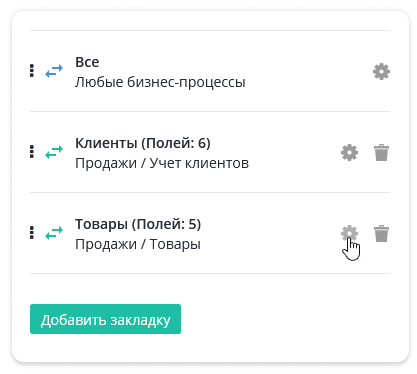Add a bookmark with Добавить закладку button

pos(105,319)
